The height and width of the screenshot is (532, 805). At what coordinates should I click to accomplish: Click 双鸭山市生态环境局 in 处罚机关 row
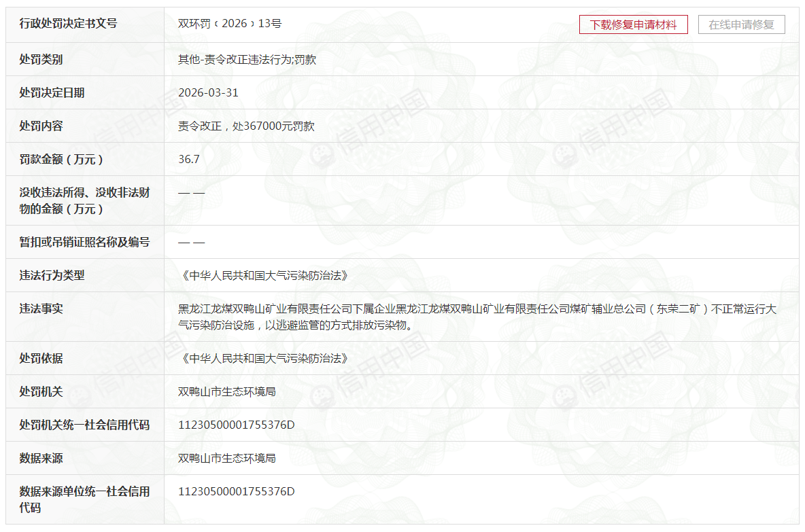click(227, 391)
